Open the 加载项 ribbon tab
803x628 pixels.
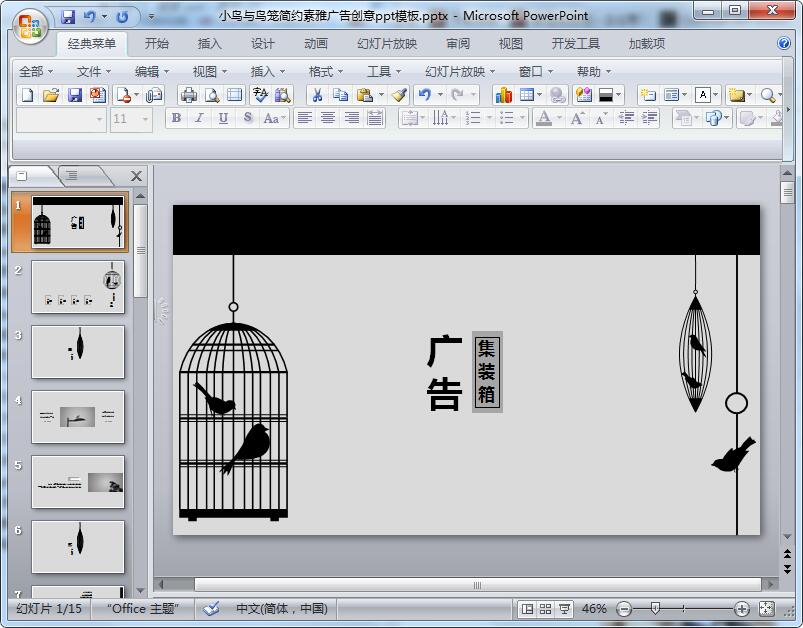(x=646, y=44)
